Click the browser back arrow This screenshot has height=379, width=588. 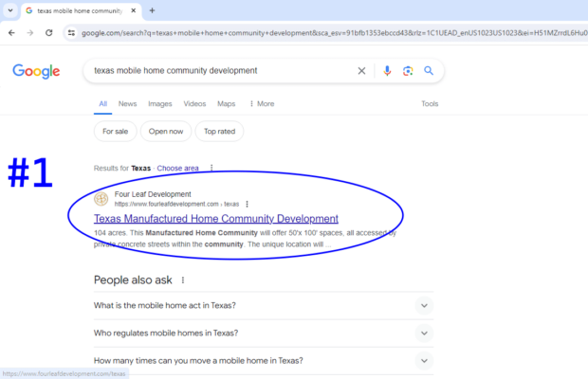click(10, 32)
